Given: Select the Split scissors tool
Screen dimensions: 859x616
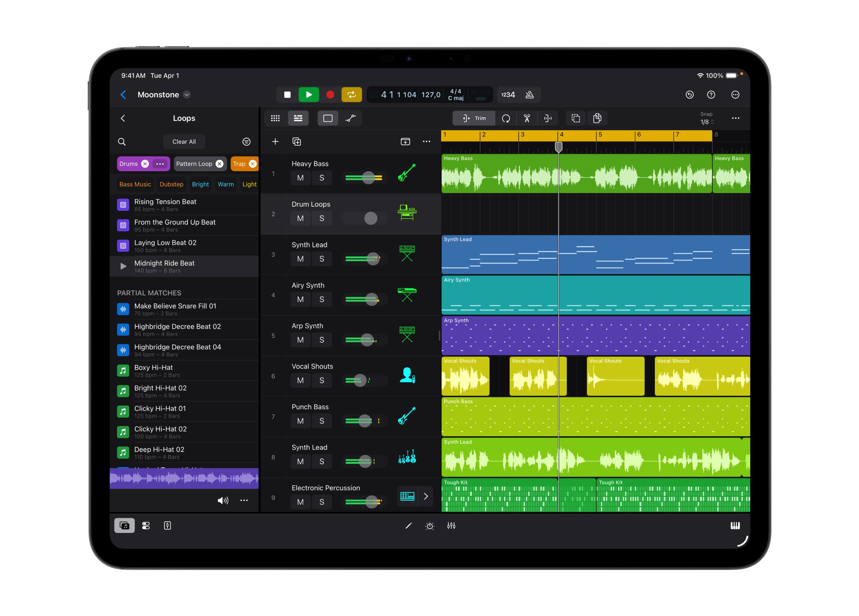Looking at the screenshot, I should click(526, 118).
